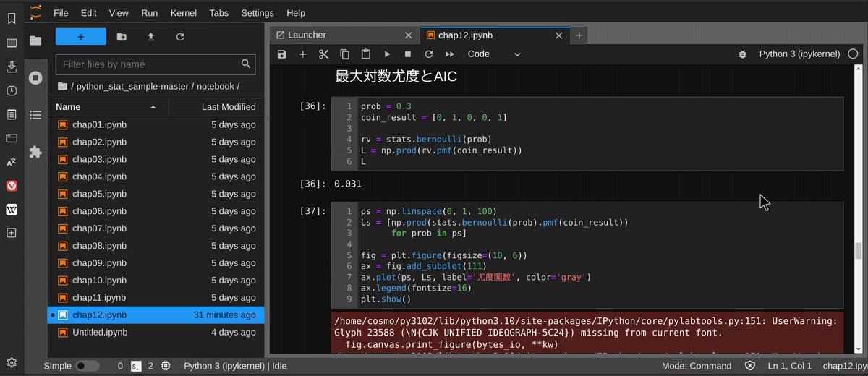Restart the kernel
Image resolution: width=868 pixels, height=376 pixels.
[x=429, y=54]
